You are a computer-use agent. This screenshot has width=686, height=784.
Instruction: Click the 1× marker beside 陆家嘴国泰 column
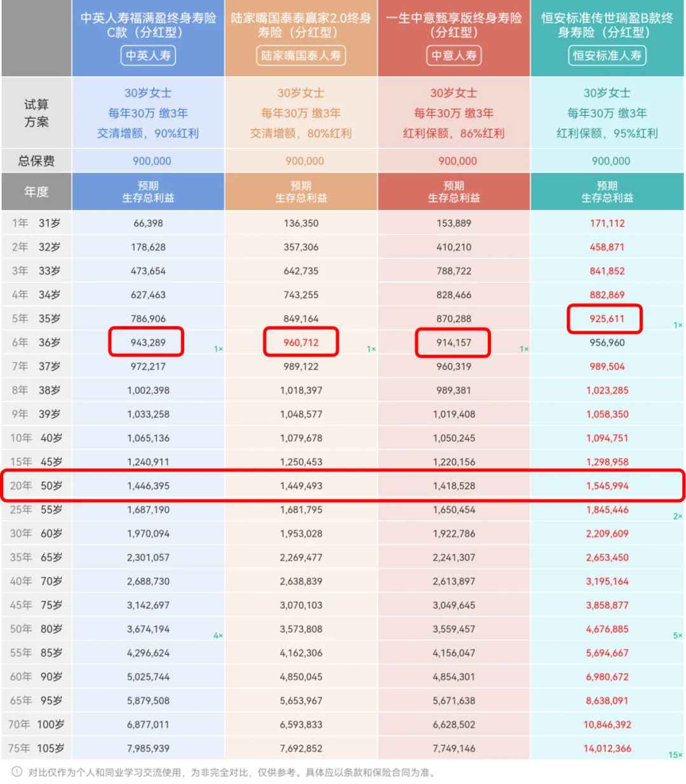370,349
